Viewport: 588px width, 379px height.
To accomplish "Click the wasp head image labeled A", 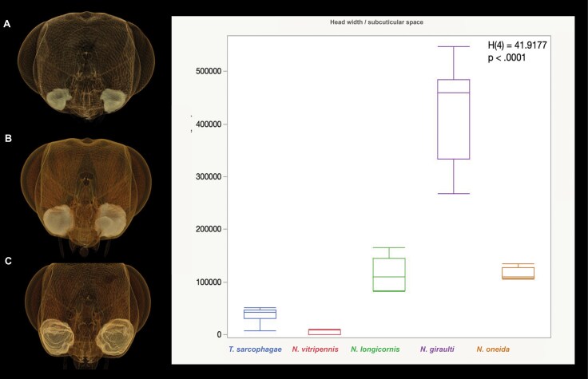I will tap(86, 65).
